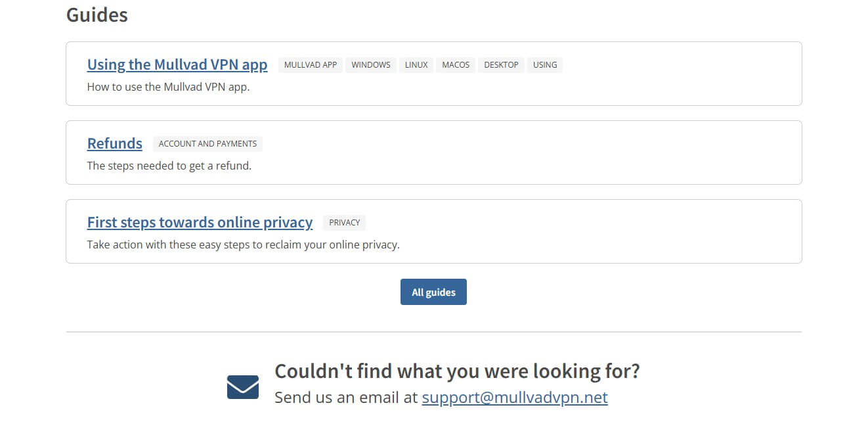Open the Refunds guide link
The width and height of the screenshot is (868, 422).
(115, 143)
